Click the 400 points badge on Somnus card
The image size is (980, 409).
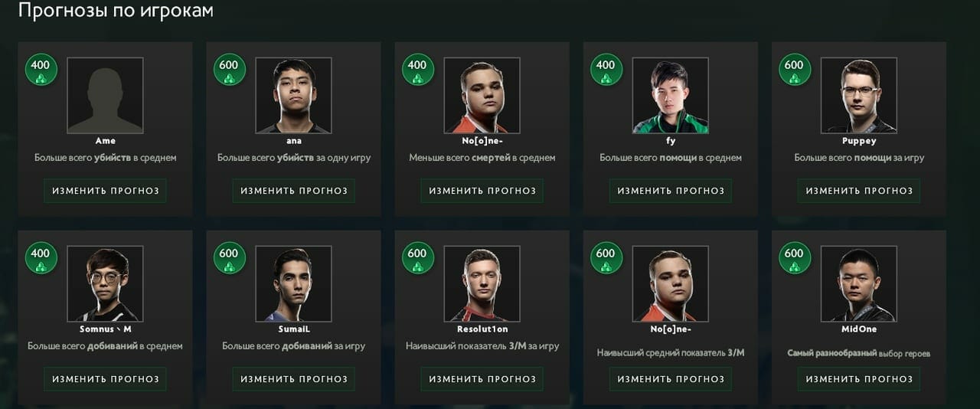click(41, 257)
